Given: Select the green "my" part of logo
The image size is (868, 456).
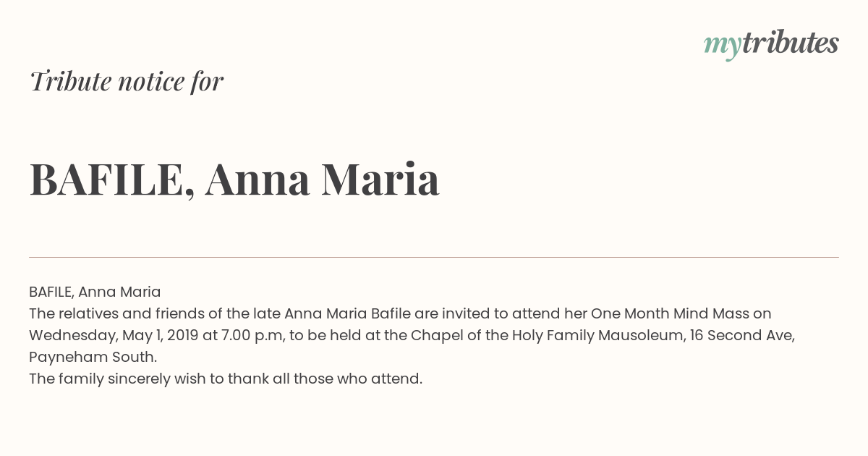Looking at the screenshot, I should (722, 46).
